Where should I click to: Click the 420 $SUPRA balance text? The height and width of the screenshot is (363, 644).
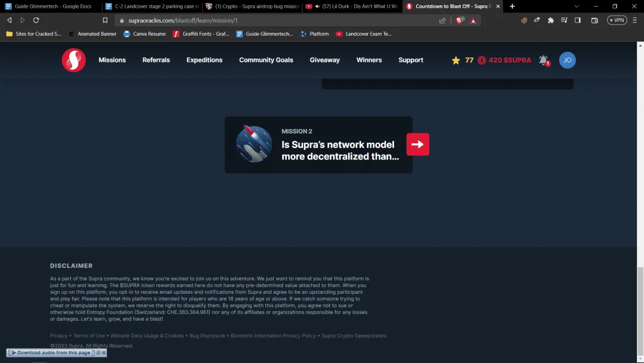click(x=510, y=60)
